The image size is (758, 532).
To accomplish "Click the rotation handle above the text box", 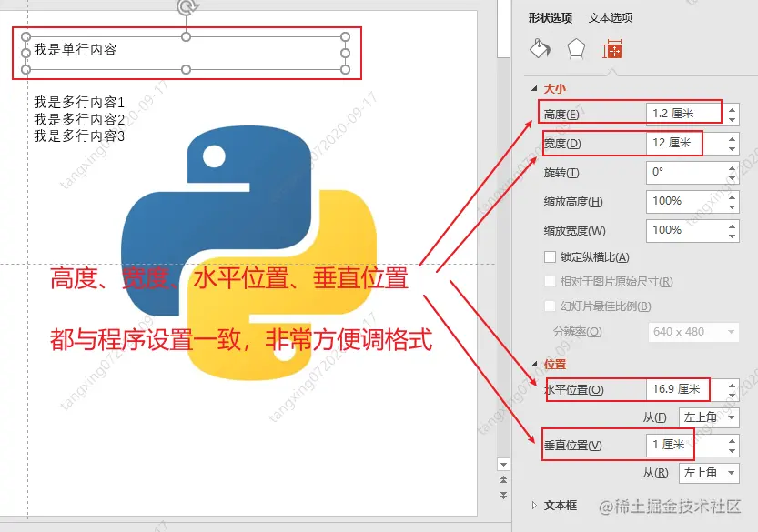I will click(187, 6).
